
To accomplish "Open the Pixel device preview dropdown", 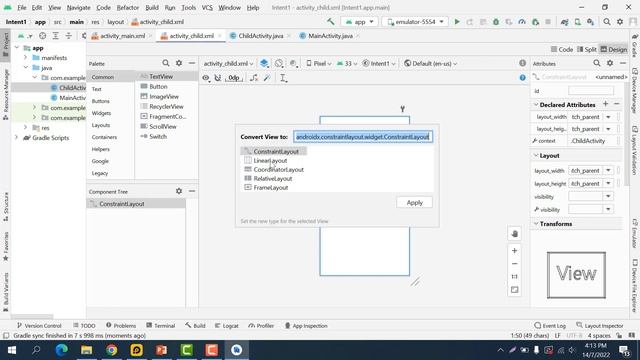I will [x=318, y=63].
